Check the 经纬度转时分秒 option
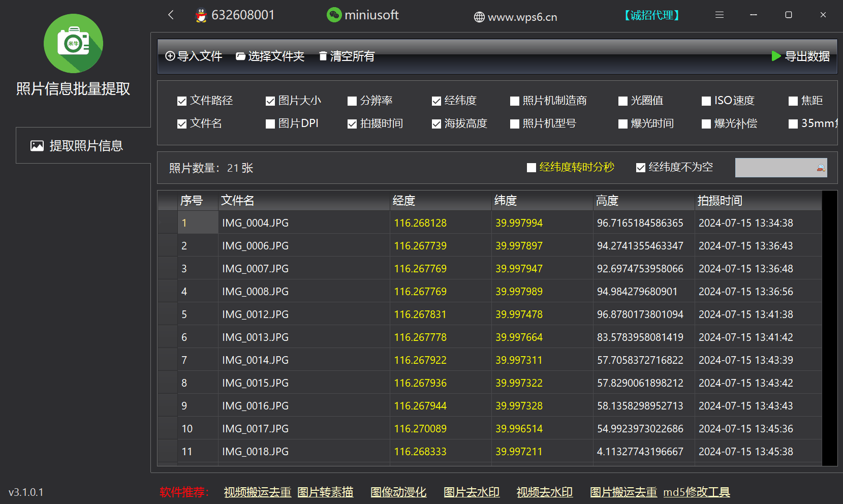Image resolution: width=843 pixels, height=504 pixels. coord(531,167)
